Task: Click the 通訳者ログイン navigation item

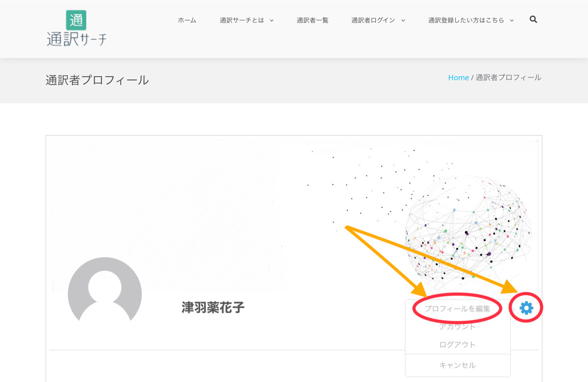Action: click(373, 20)
